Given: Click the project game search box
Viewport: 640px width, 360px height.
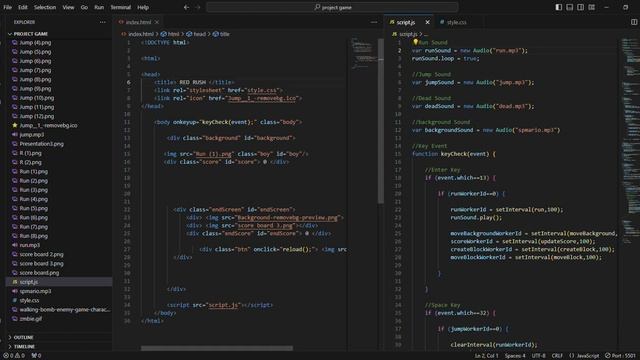Looking at the screenshot, I should point(332,7).
